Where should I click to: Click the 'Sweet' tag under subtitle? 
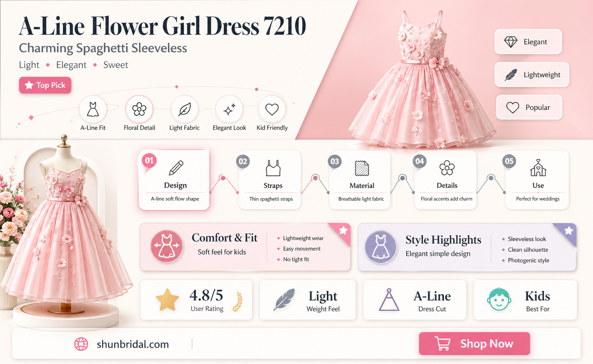(x=116, y=65)
